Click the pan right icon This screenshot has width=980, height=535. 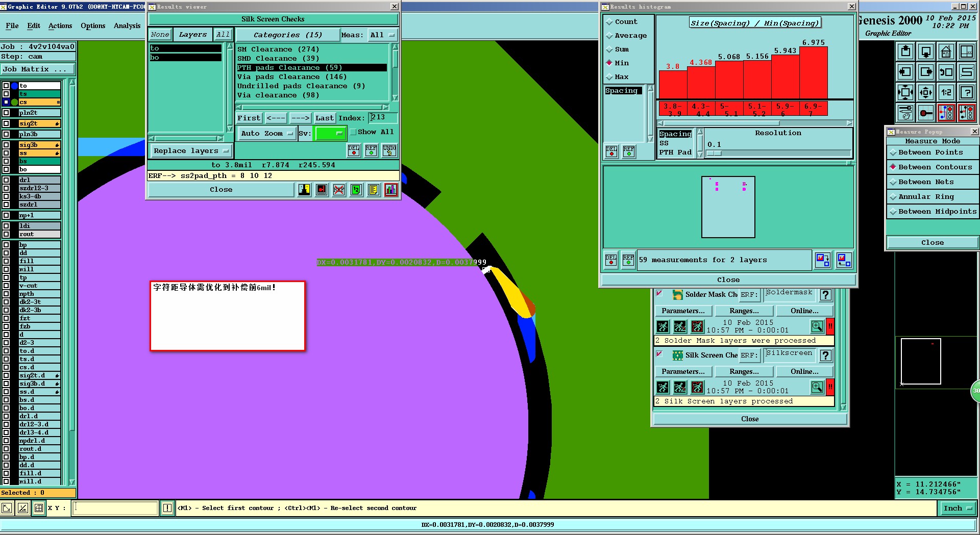pyautogui.click(x=926, y=72)
